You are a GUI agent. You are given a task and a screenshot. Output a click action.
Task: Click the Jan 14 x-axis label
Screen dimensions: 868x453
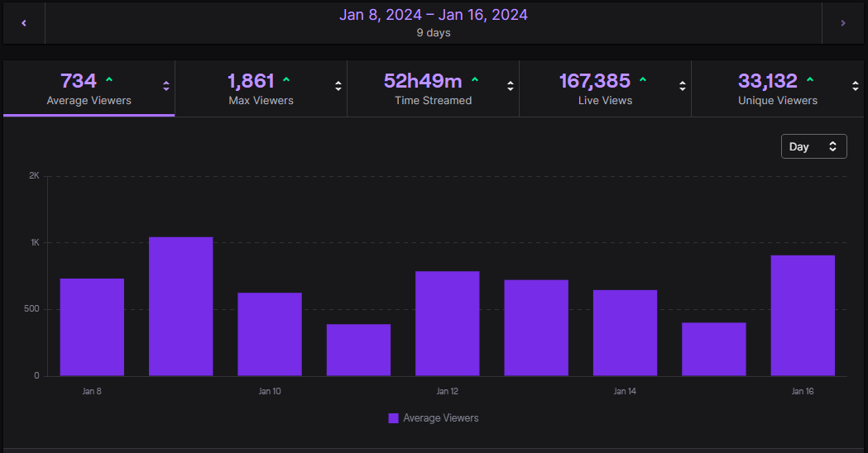625,391
